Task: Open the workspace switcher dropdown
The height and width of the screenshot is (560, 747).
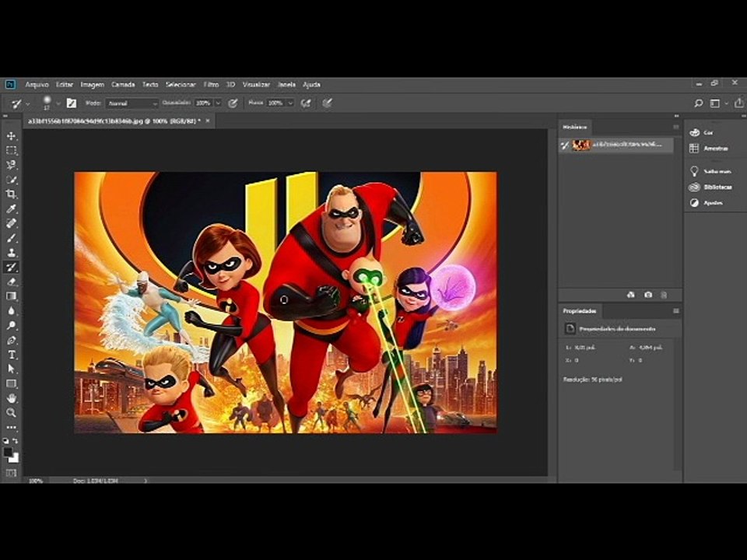Action: 718,103
